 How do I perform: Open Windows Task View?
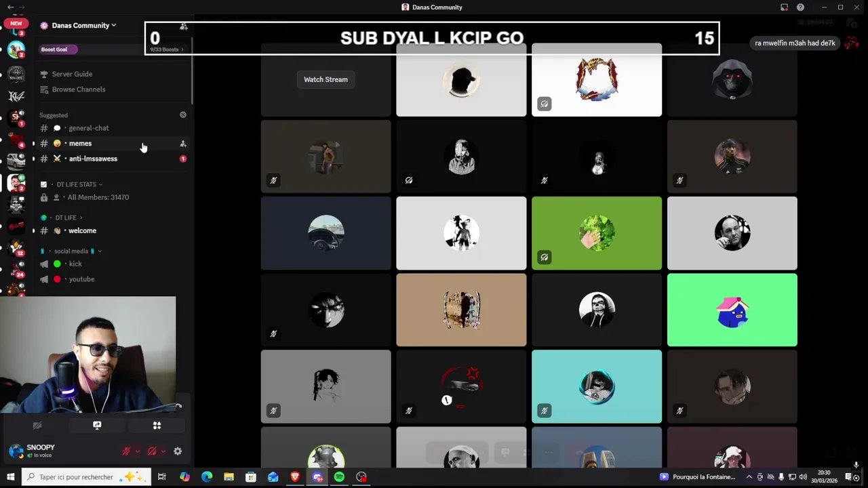pos(162,477)
